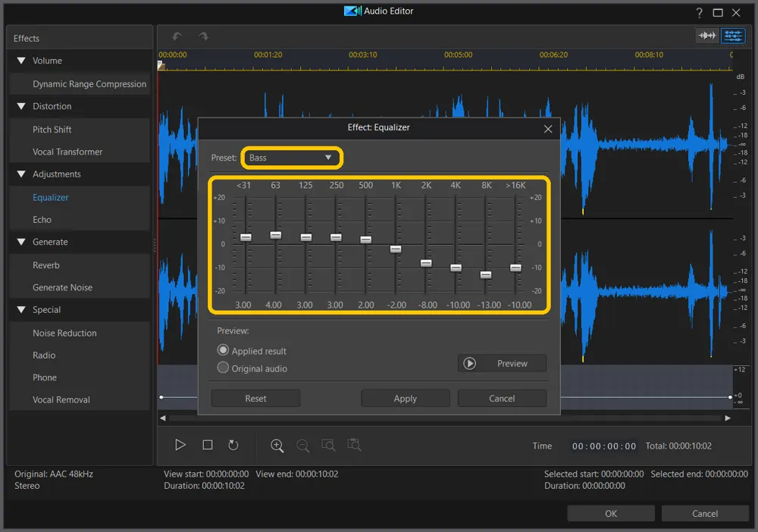Click the 00:05:00 timeline ruler mark
758x532 pixels.
coord(459,55)
